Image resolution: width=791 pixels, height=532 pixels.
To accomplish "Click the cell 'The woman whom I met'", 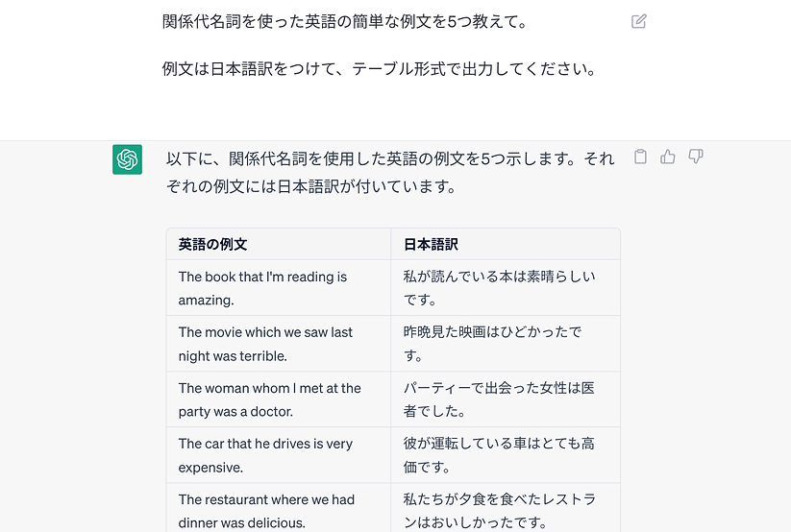I will tap(279, 399).
